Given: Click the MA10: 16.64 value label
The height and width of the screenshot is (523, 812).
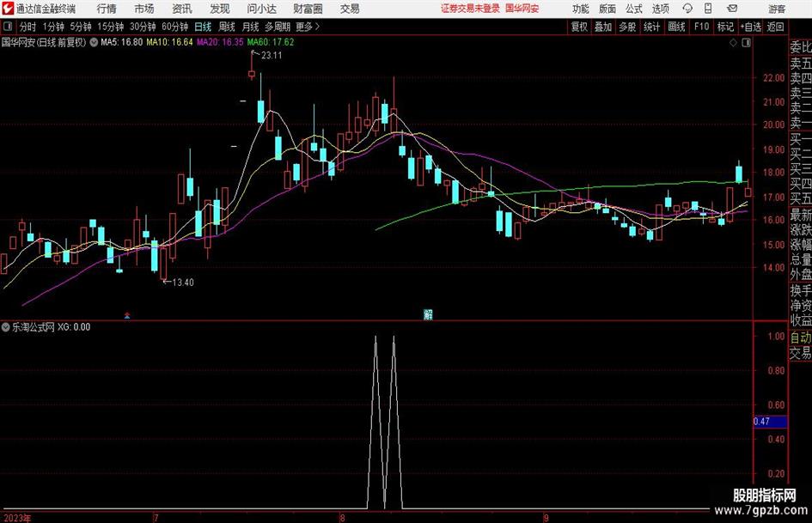Looking at the screenshot, I should [x=169, y=42].
